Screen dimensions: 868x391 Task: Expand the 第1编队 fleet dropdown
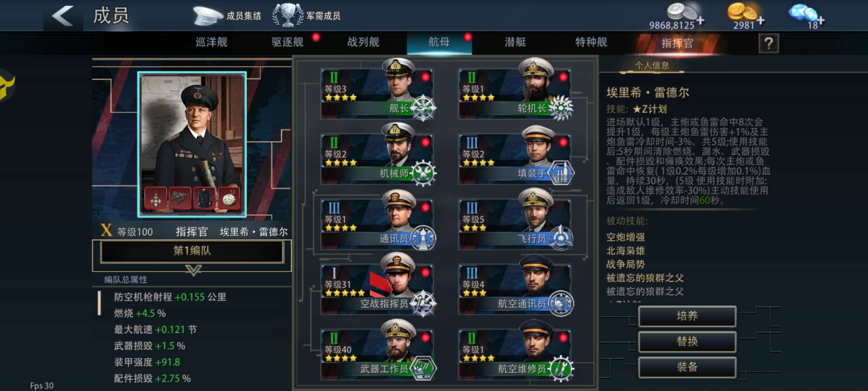point(192,251)
